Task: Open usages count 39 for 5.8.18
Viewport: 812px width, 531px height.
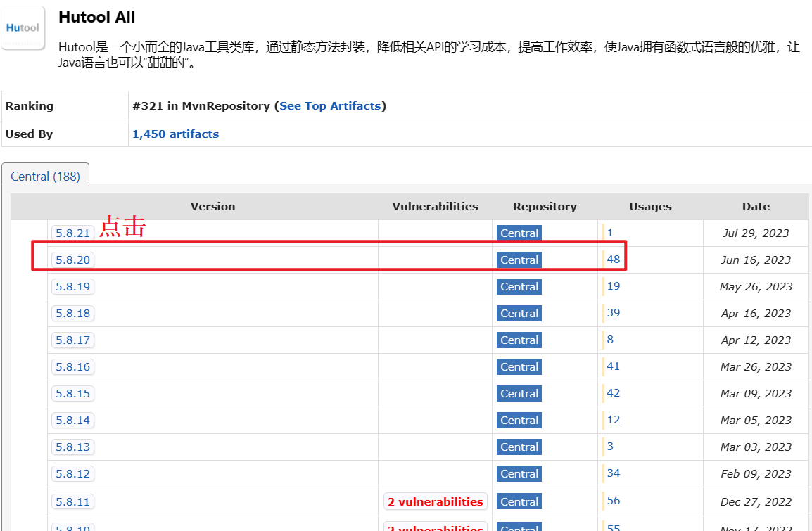Action: (x=613, y=312)
